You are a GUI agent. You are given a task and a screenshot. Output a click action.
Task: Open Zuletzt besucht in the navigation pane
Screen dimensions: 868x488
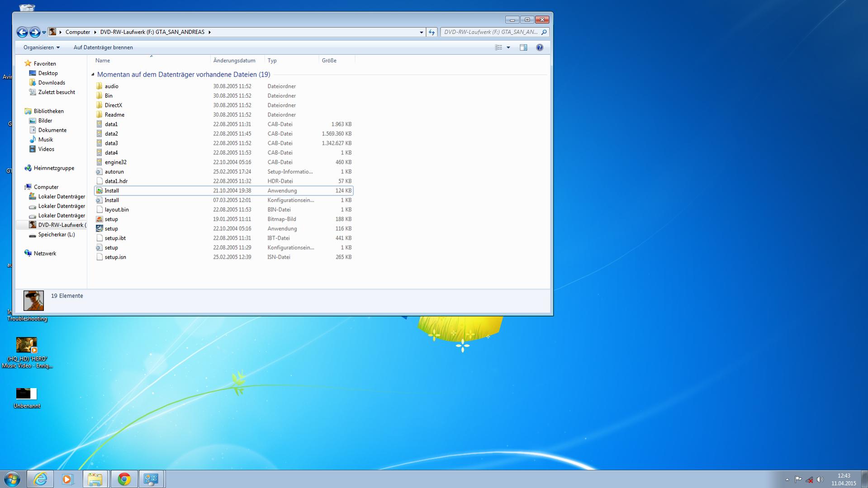point(57,92)
